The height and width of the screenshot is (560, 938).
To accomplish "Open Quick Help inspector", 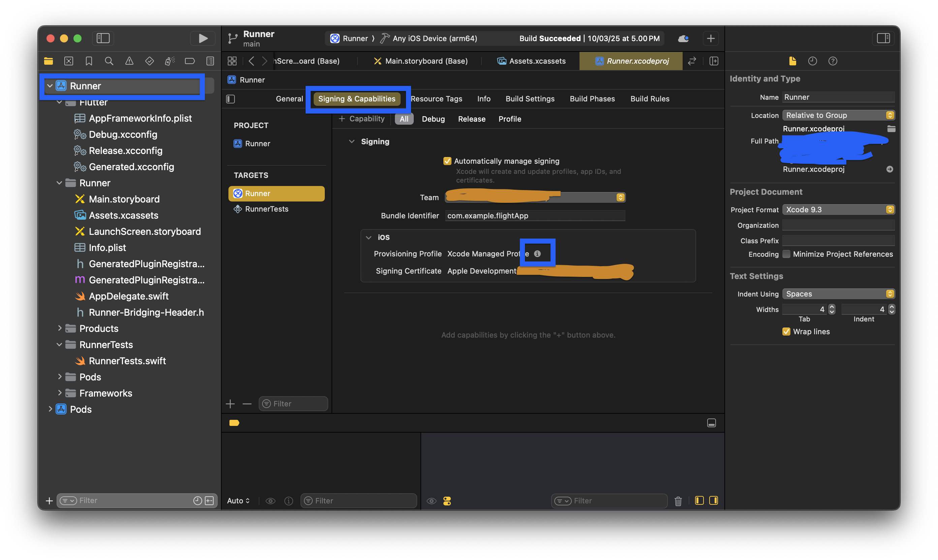I will 833,61.
